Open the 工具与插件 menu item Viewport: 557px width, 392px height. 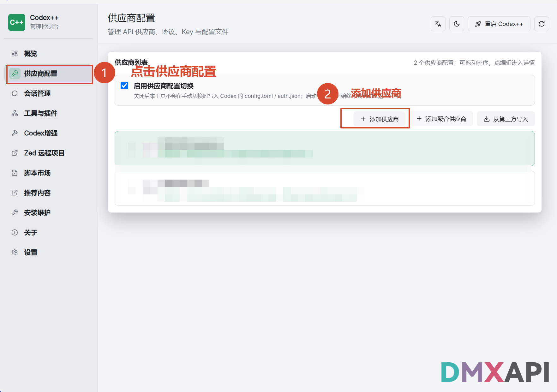click(x=50, y=113)
